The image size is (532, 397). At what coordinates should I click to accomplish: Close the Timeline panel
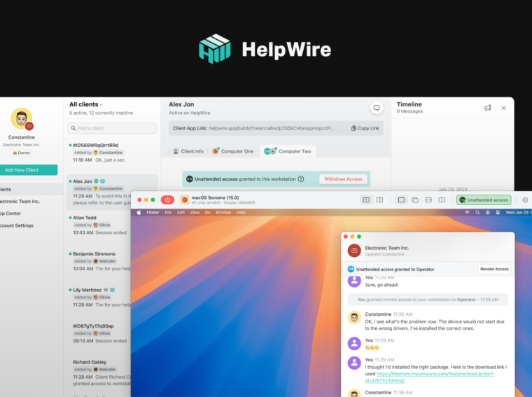point(503,108)
